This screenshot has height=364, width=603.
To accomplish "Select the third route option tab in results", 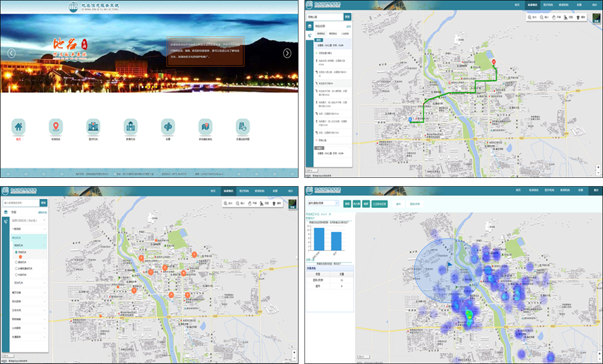I will [x=344, y=34].
